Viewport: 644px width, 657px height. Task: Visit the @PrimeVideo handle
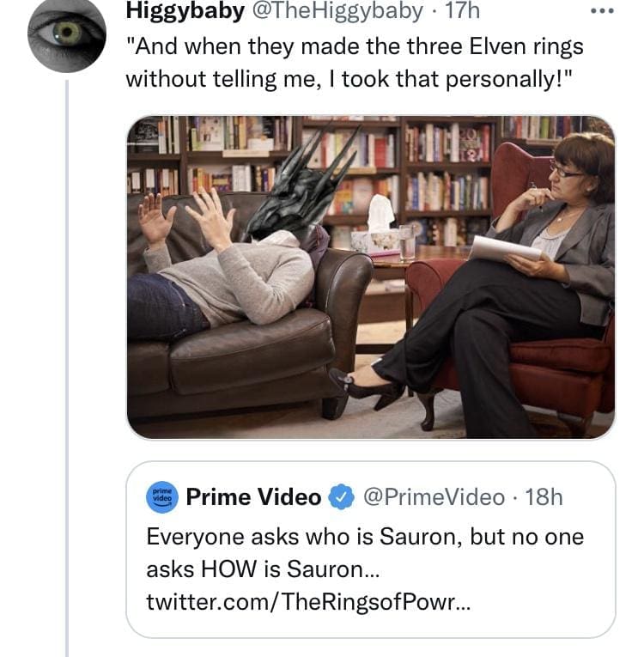pyautogui.click(x=433, y=497)
